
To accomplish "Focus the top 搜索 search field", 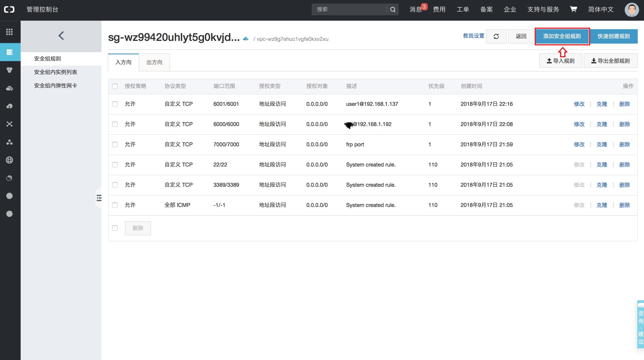I will (x=349, y=9).
